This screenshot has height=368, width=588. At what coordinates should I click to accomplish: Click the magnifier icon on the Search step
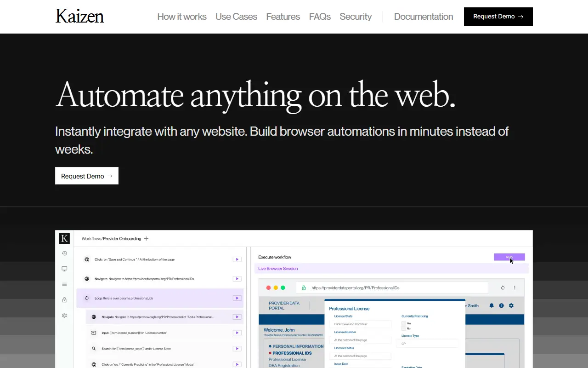[x=94, y=349]
